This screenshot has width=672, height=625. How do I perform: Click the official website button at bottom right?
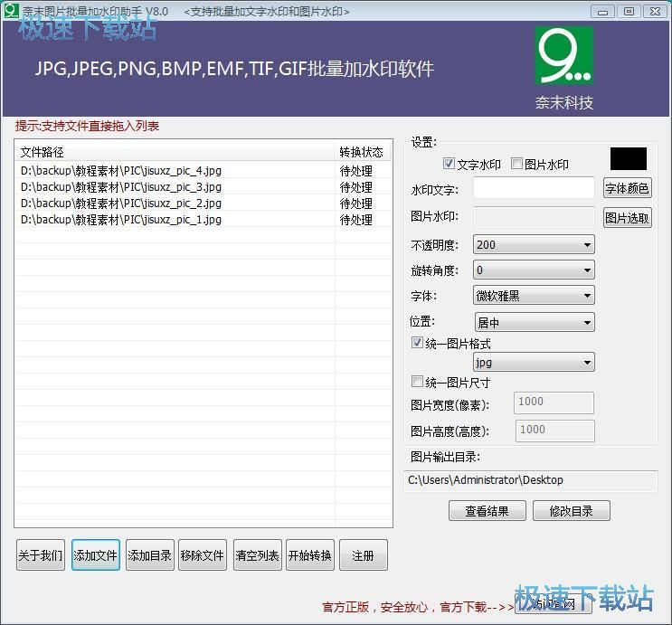click(x=554, y=604)
